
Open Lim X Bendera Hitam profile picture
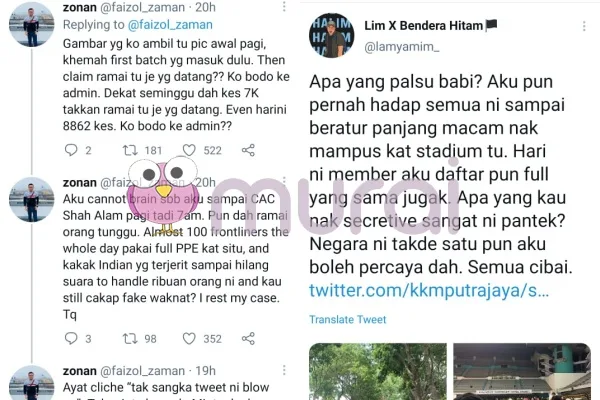pos(331,35)
